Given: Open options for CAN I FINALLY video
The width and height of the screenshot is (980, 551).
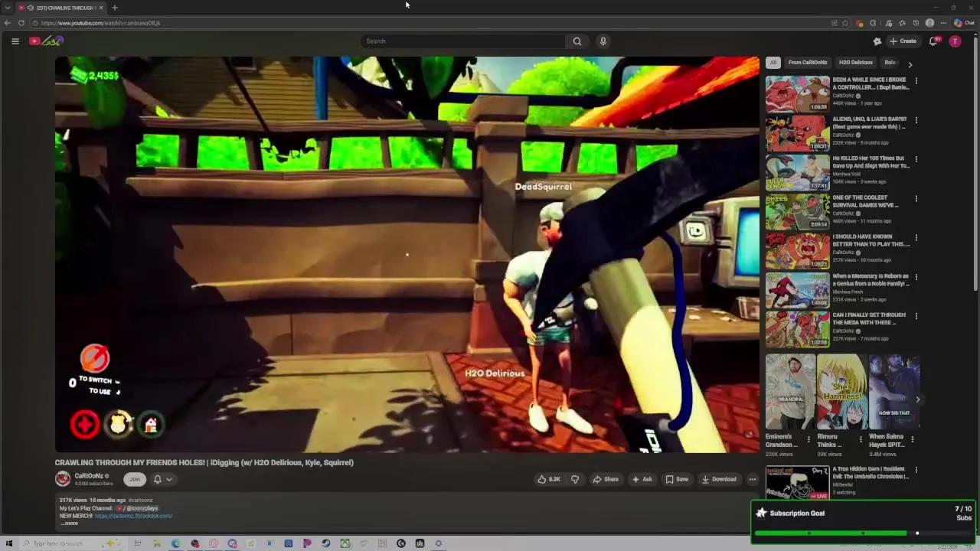Looking at the screenshot, I should tap(916, 316).
